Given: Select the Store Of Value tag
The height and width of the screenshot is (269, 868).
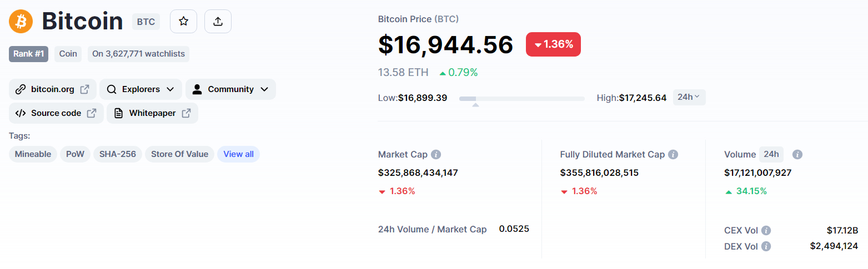Looking at the screenshot, I should (179, 154).
